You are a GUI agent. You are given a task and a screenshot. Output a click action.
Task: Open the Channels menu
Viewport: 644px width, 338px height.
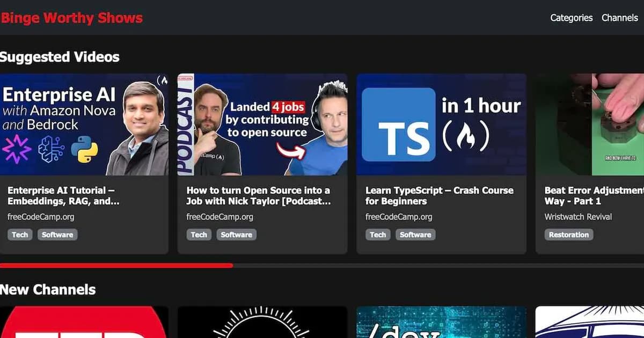pos(619,18)
